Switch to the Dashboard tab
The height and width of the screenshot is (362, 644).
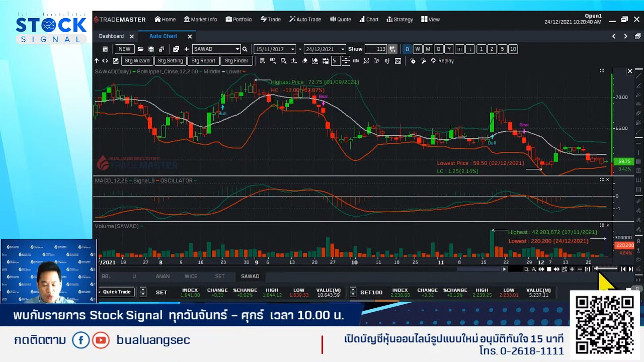[x=111, y=36]
